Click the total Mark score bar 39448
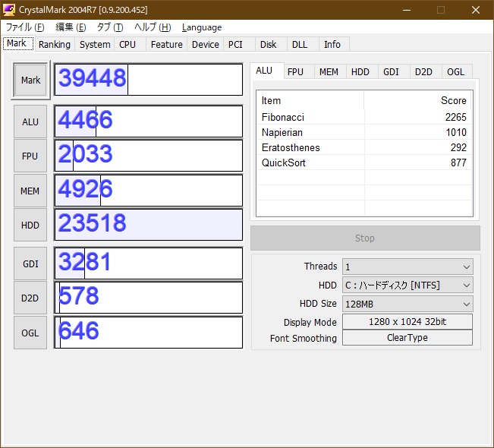The height and width of the screenshot is (448, 494). click(x=149, y=80)
